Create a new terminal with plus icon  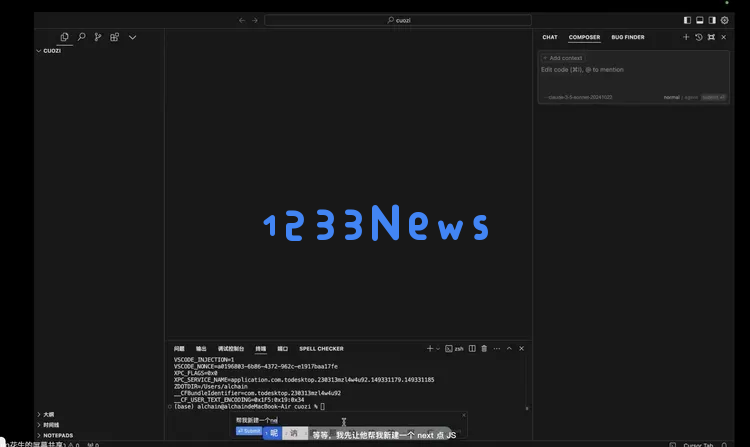coord(430,349)
